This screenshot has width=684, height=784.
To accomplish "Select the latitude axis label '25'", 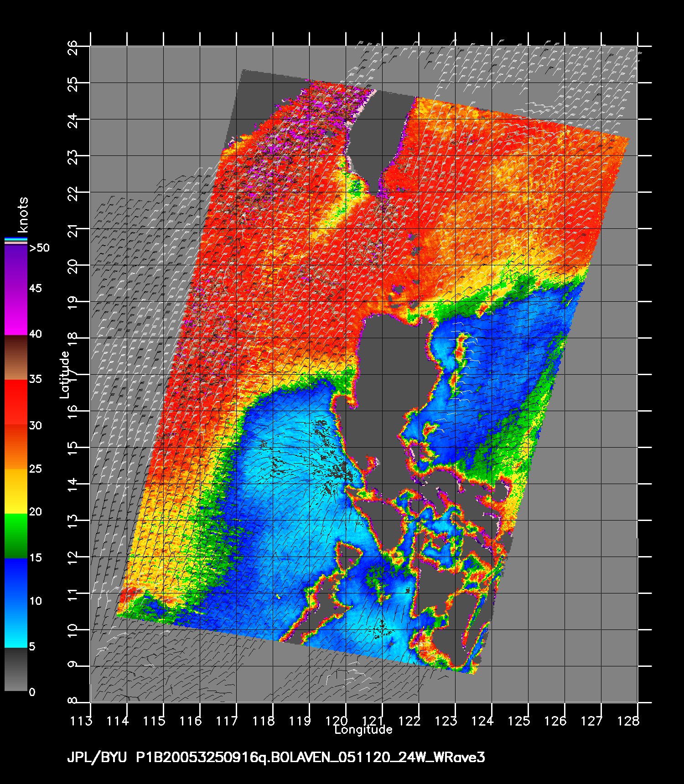I will point(73,84).
